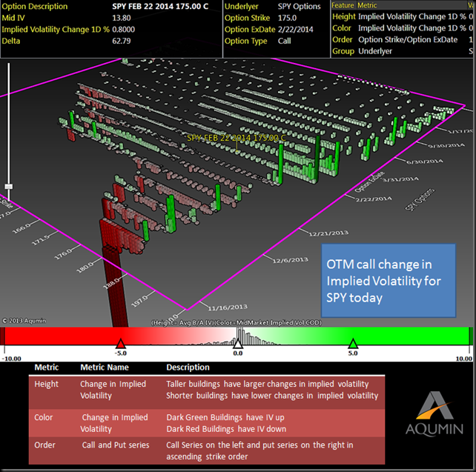The width and height of the screenshot is (476, 472).
Task: Click the 'Mid IV' label
Action: (x=13, y=18)
